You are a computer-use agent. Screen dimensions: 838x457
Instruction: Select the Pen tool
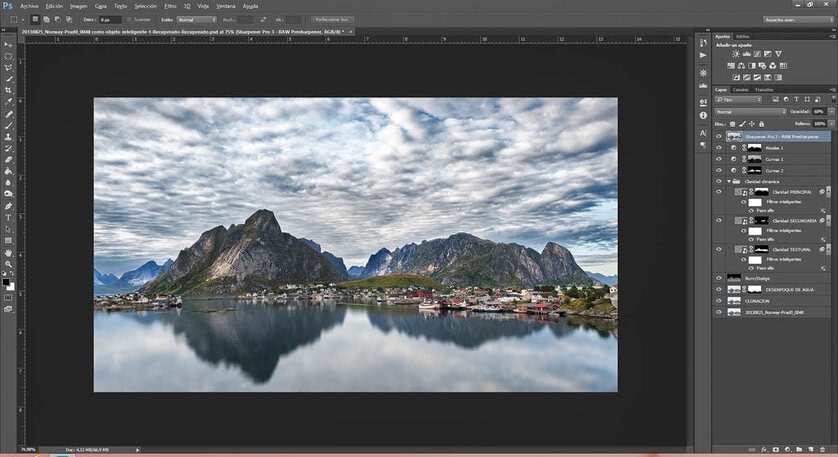pyautogui.click(x=9, y=205)
